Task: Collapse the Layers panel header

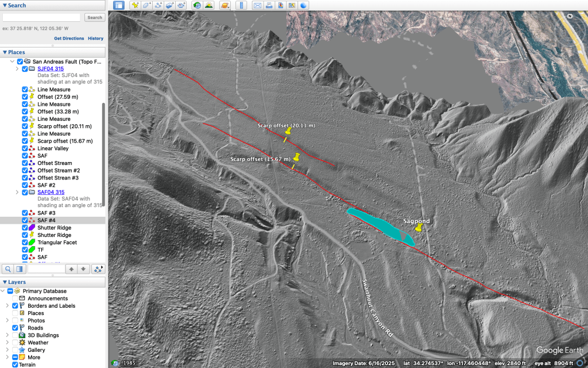Action: point(5,282)
